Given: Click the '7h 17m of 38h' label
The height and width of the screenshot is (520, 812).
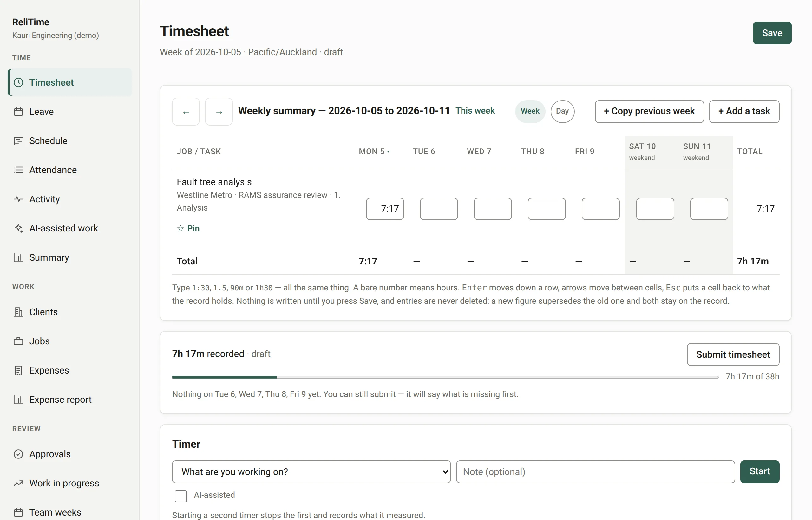Looking at the screenshot, I should [x=752, y=376].
